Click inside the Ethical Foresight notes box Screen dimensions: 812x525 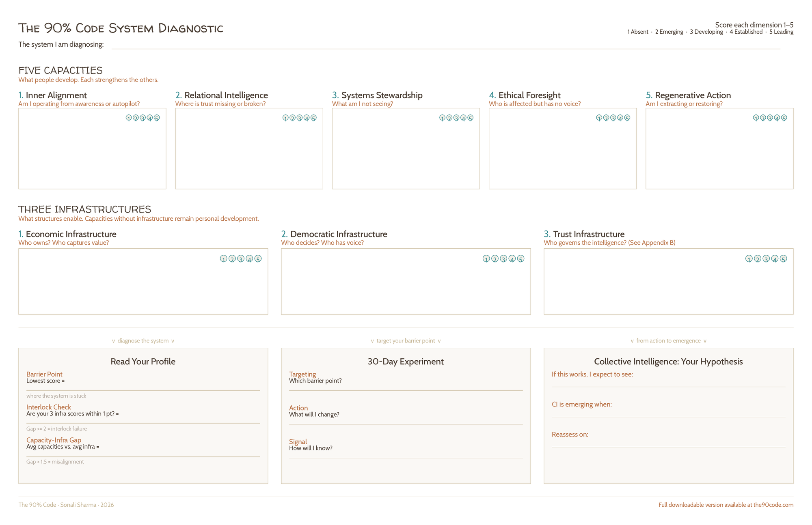[563, 148]
